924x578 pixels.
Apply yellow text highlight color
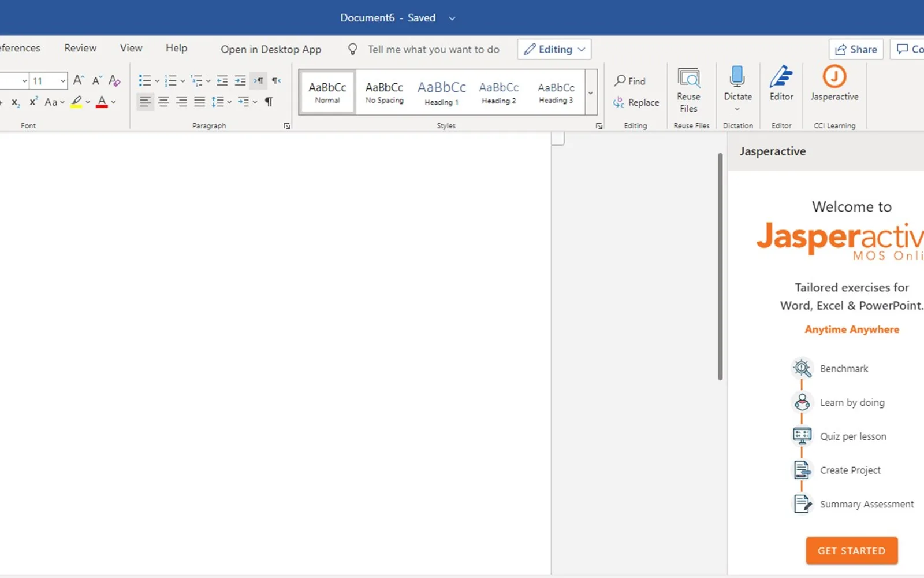tap(76, 102)
